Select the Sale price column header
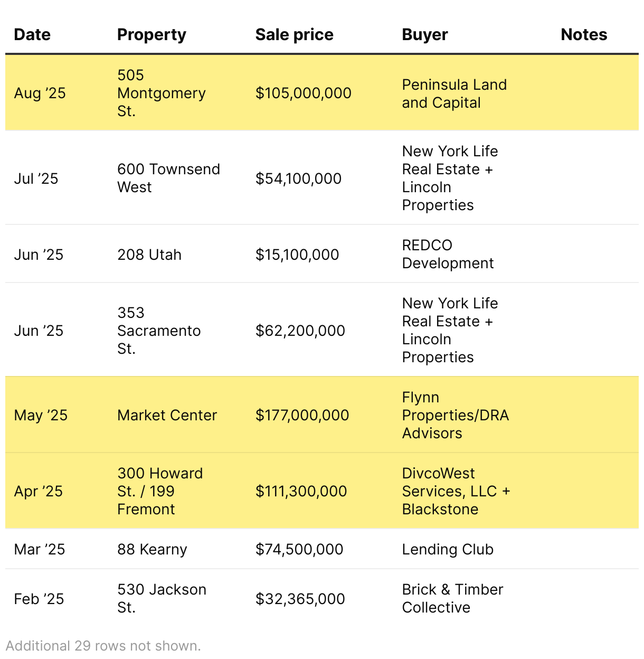This screenshot has height=659, width=644. (x=294, y=35)
